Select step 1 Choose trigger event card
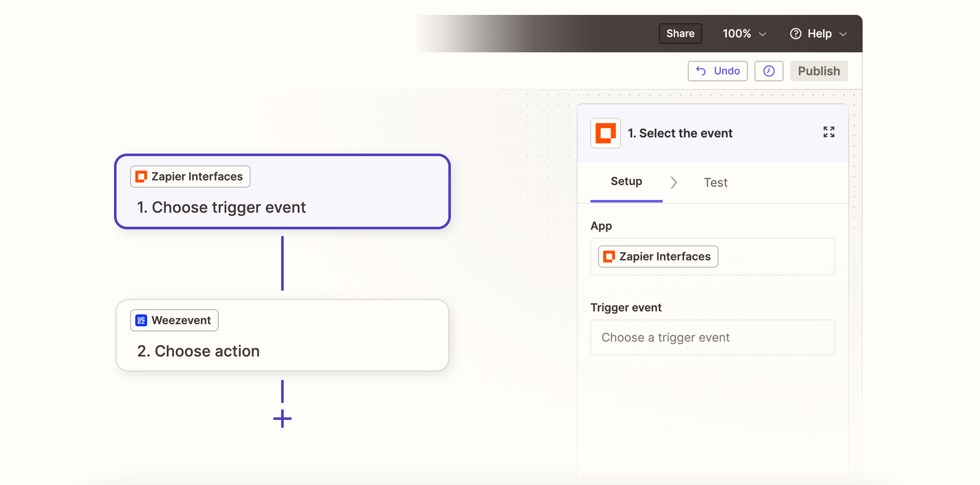Viewport: 980px width, 485px height. (282, 191)
